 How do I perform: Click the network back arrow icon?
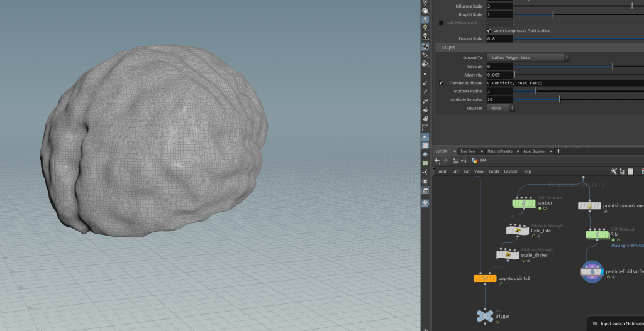[437, 160]
